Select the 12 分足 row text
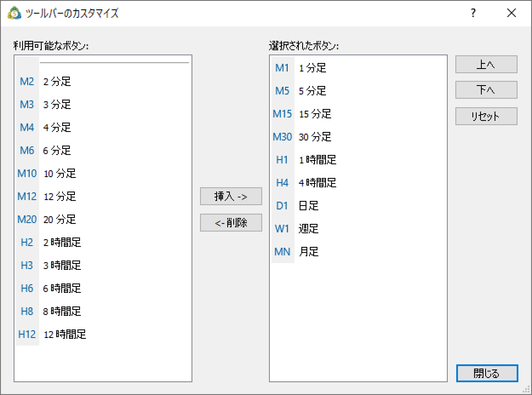 (x=60, y=196)
